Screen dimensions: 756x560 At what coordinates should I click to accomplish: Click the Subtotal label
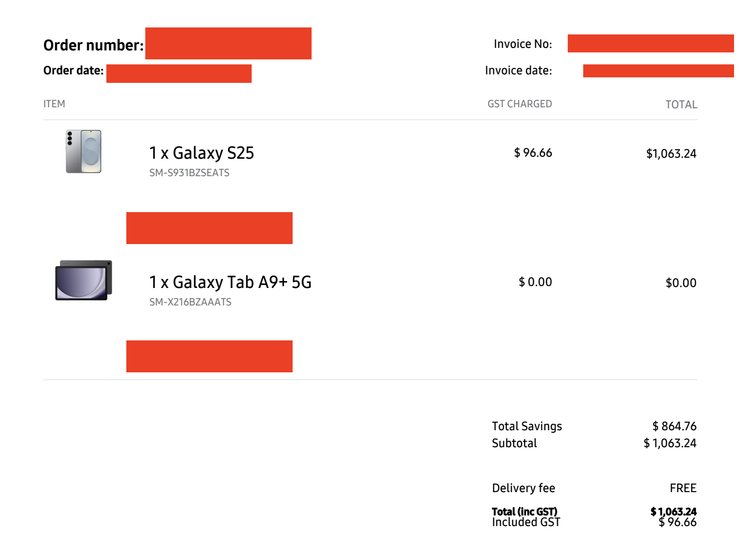(x=514, y=443)
